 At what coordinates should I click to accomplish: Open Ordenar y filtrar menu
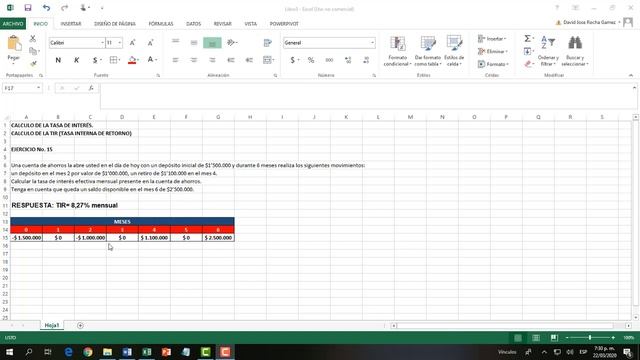tap(548, 51)
